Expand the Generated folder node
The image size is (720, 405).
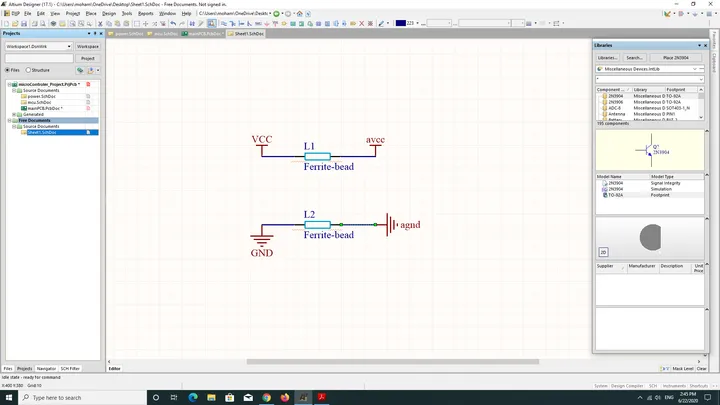(14, 114)
